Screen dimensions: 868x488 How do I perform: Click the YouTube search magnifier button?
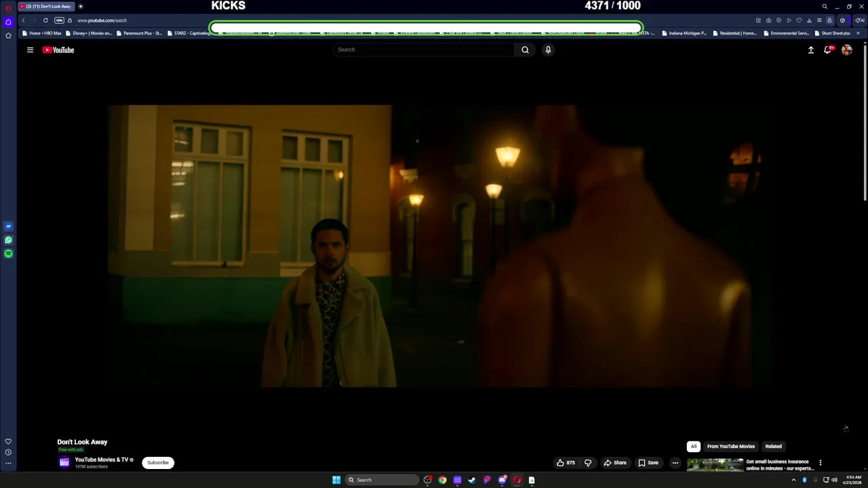point(525,49)
